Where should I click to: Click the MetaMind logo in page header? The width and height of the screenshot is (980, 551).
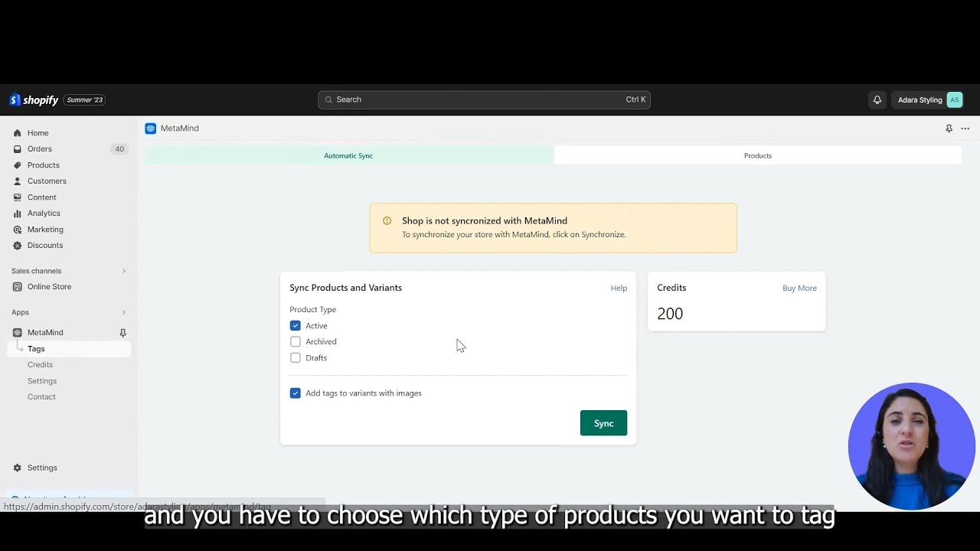pos(150,129)
